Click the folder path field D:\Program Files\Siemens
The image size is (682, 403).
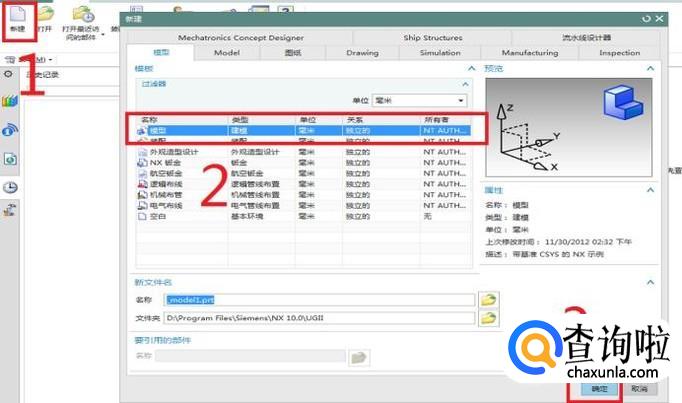320,318
